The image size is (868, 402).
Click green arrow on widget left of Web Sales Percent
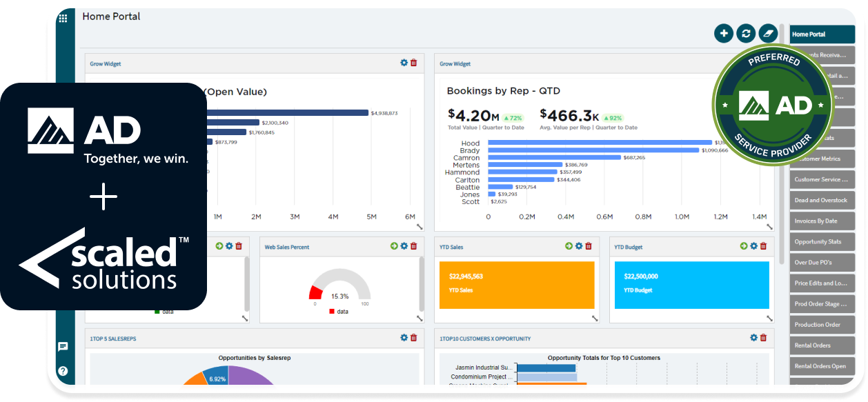[x=219, y=245]
